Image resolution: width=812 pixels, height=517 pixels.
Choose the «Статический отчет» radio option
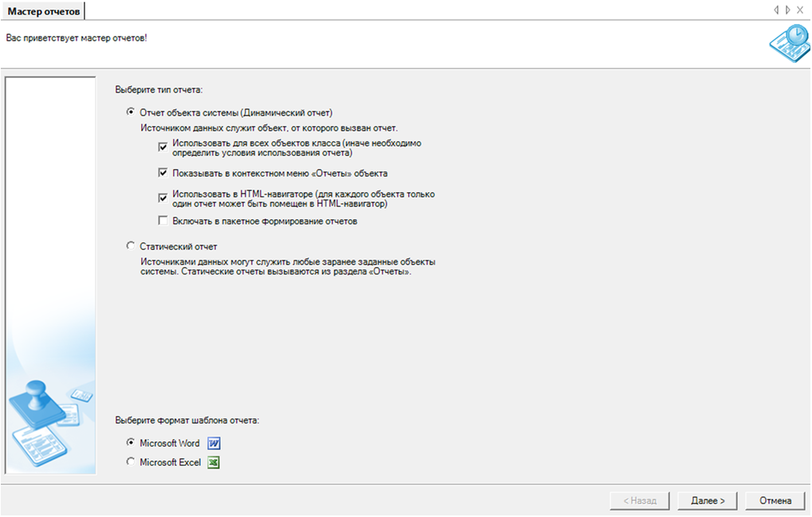click(131, 246)
